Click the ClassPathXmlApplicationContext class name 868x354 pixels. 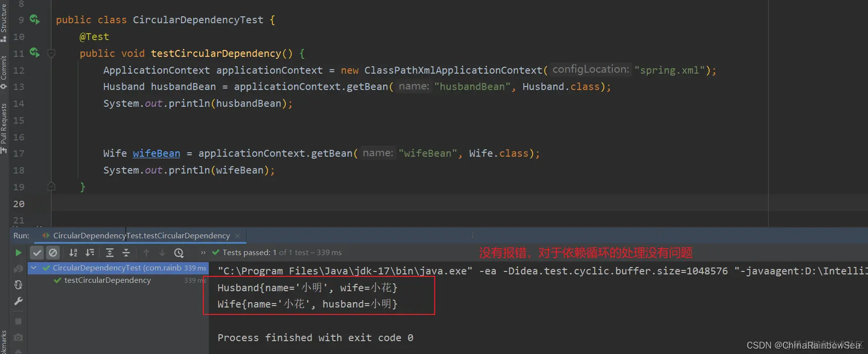454,70
